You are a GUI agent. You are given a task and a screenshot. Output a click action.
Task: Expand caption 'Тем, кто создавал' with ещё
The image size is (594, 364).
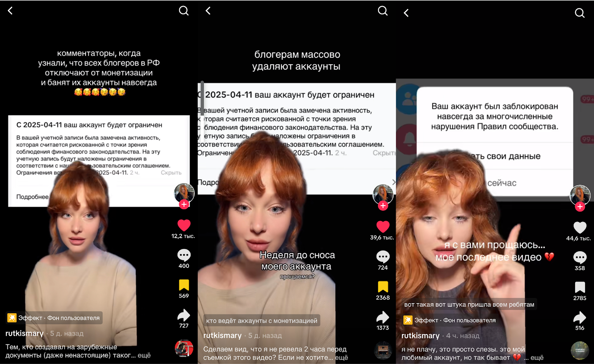[x=144, y=355]
